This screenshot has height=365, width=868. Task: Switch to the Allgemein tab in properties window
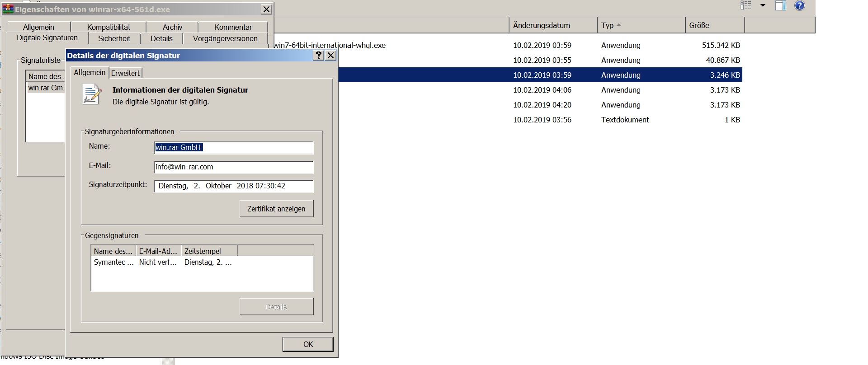coord(38,27)
